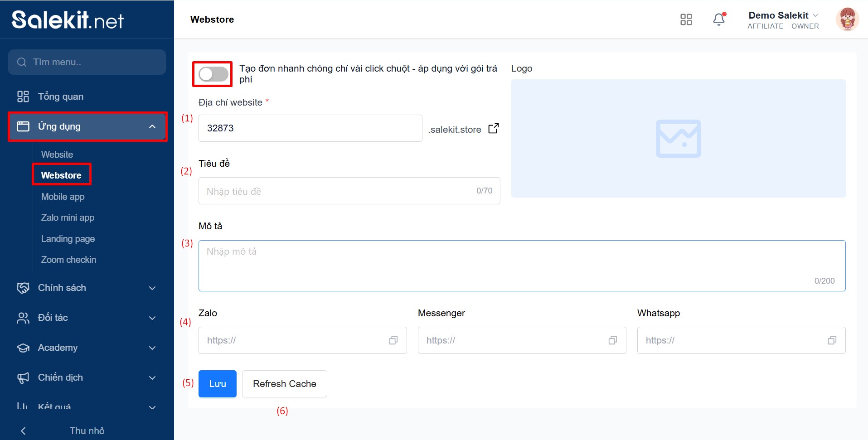Open Demo Salekit account dropdown
The width and height of the screenshot is (868, 440).
[x=783, y=20]
